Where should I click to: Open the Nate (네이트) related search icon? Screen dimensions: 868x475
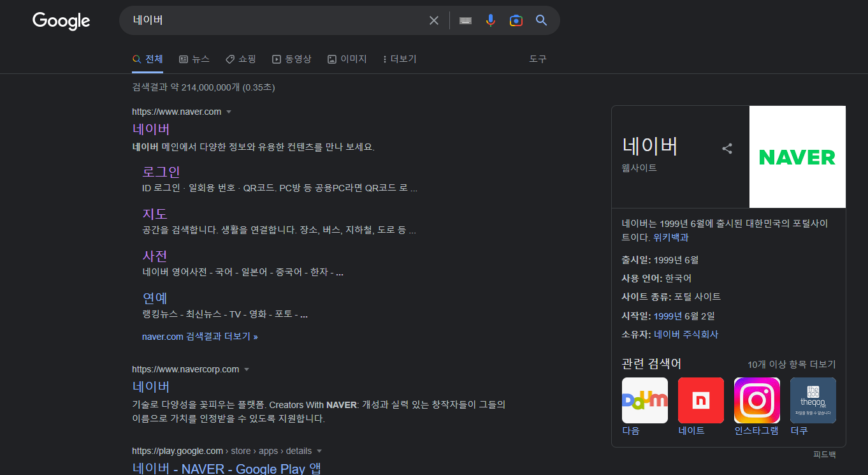[x=701, y=400]
